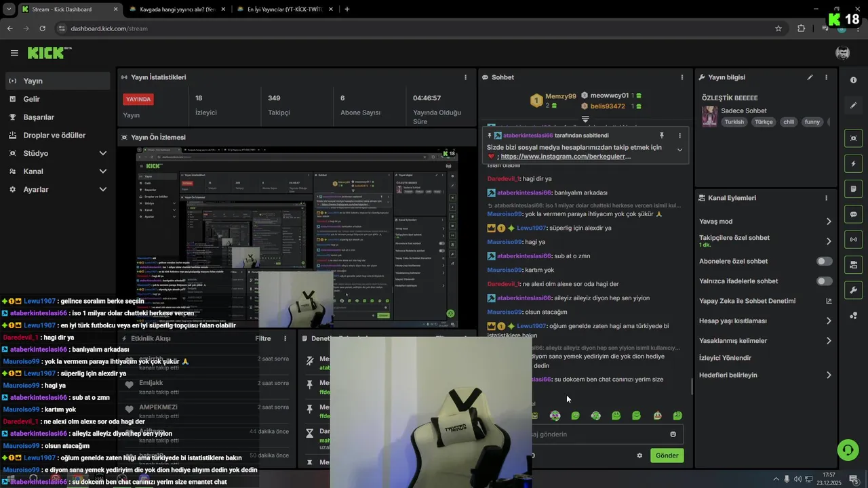This screenshot has height=488, width=868.
Task: Show hidden tray icons with the taskbar arrow
Action: coord(776,479)
